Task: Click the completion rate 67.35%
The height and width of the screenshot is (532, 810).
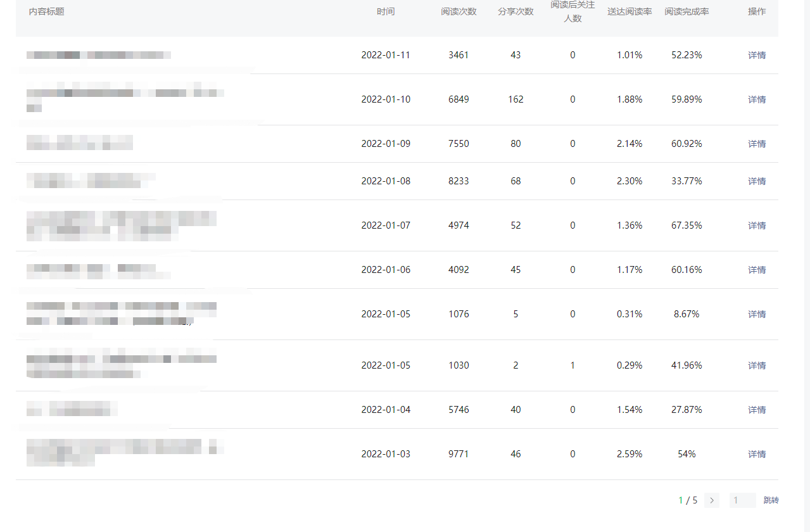Action: pos(687,225)
